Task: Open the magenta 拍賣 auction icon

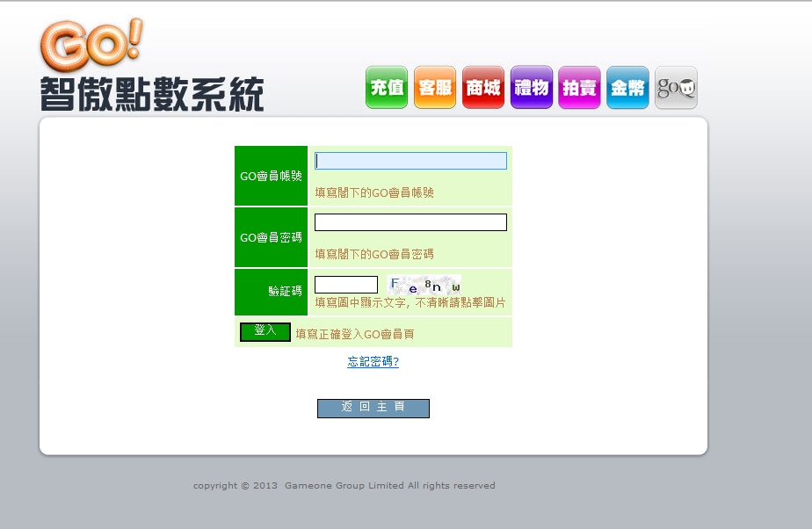Action: (579, 88)
